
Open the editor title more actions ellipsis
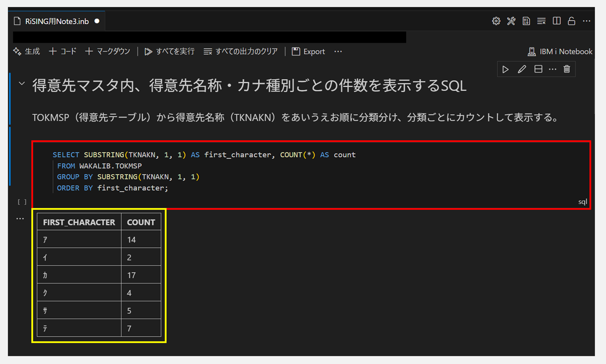[x=587, y=21]
